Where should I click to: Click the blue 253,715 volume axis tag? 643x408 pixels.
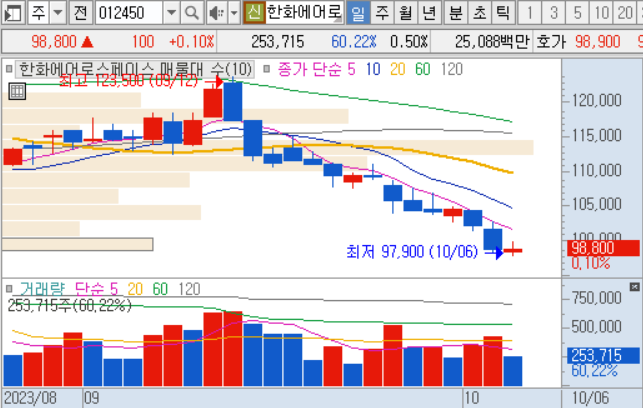(x=603, y=355)
